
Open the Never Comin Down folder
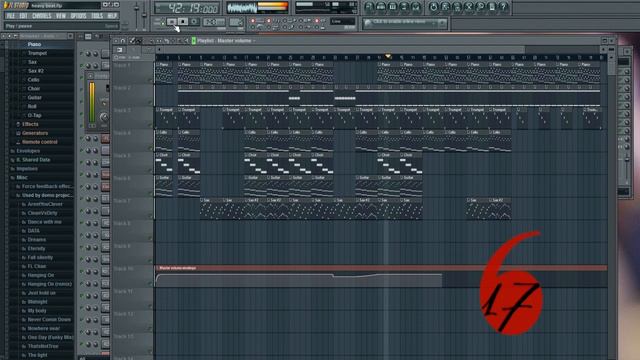[x=49, y=320]
